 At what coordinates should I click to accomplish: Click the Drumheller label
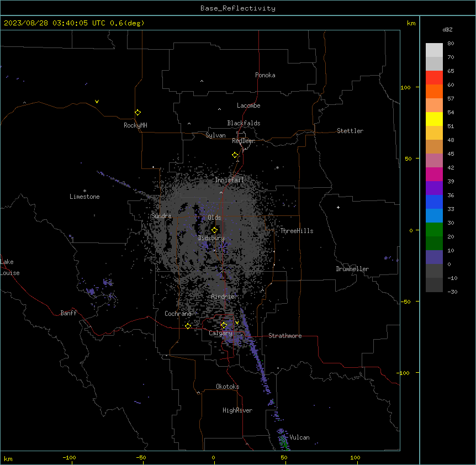[x=352, y=269]
